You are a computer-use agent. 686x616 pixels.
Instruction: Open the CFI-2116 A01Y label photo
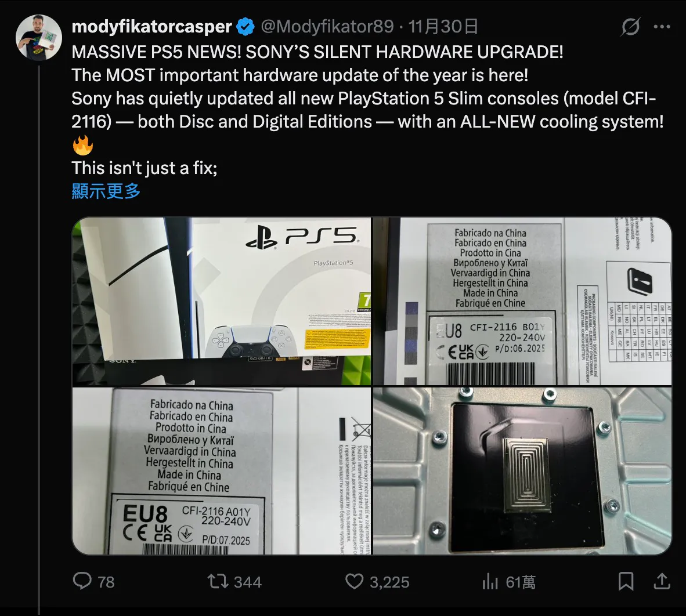pyautogui.click(x=221, y=471)
